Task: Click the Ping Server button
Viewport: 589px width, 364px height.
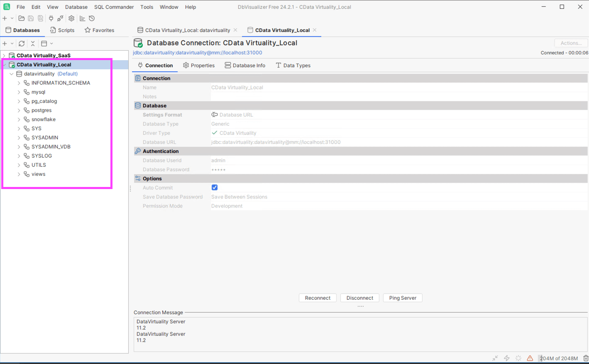Action: coord(403,298)
